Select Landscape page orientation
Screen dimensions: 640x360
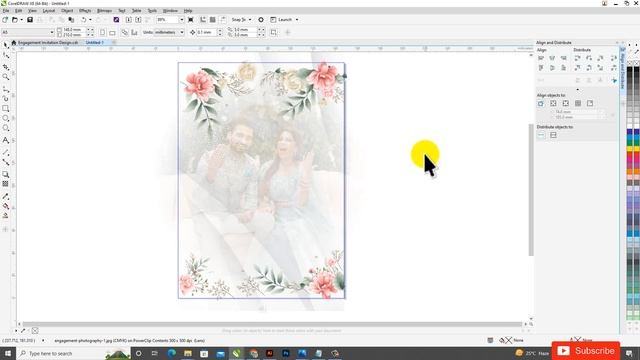pos(112,32)
